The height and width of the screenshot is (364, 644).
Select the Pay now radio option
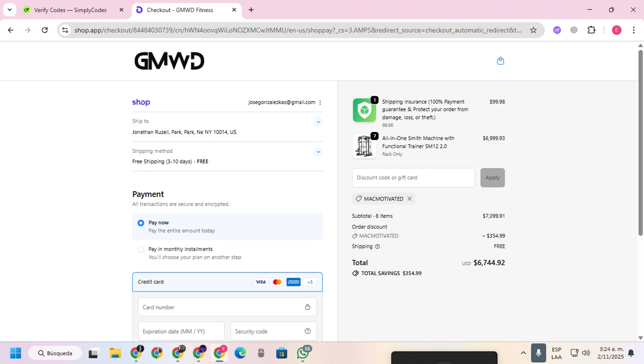(x=141, y=223)
